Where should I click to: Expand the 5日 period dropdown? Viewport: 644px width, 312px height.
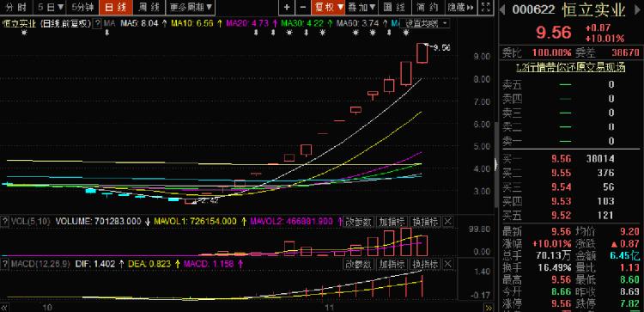[50, 7]
